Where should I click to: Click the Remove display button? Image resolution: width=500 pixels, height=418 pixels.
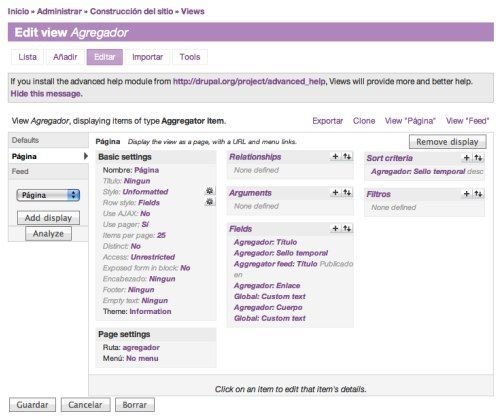[447, 142]
